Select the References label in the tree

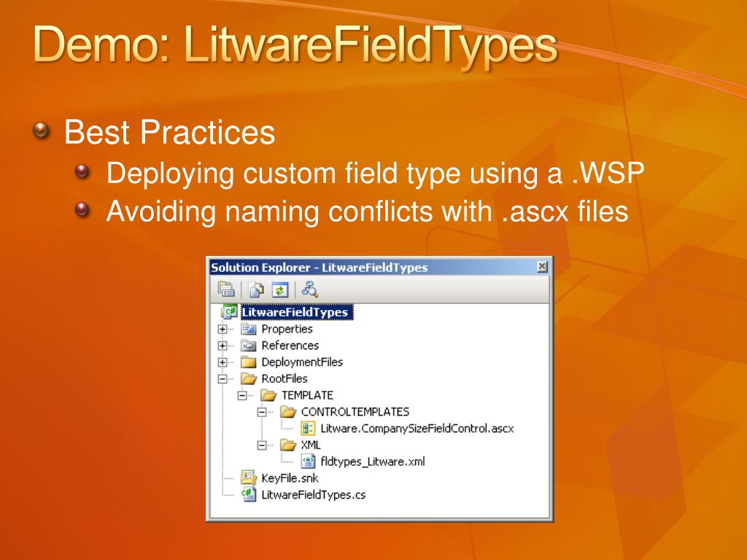click(x=290, y=346)
